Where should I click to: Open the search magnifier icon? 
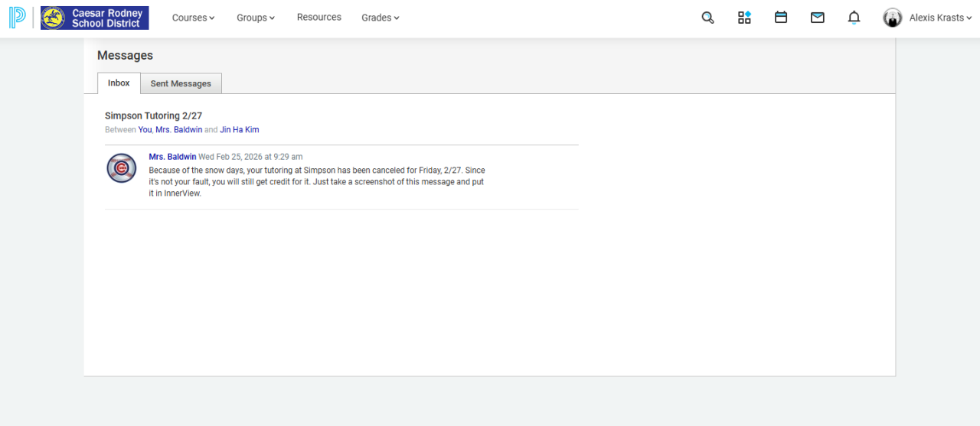707,18
